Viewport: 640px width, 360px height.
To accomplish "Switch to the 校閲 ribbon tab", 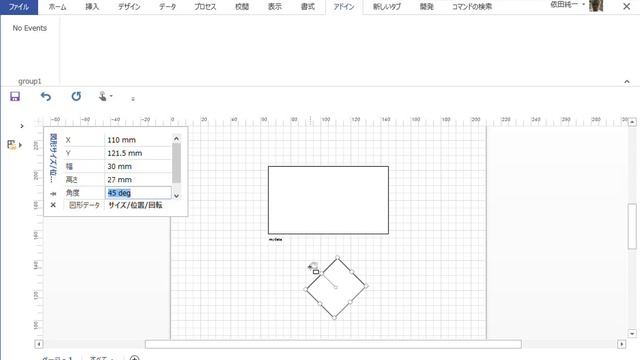I will [242, 7].
